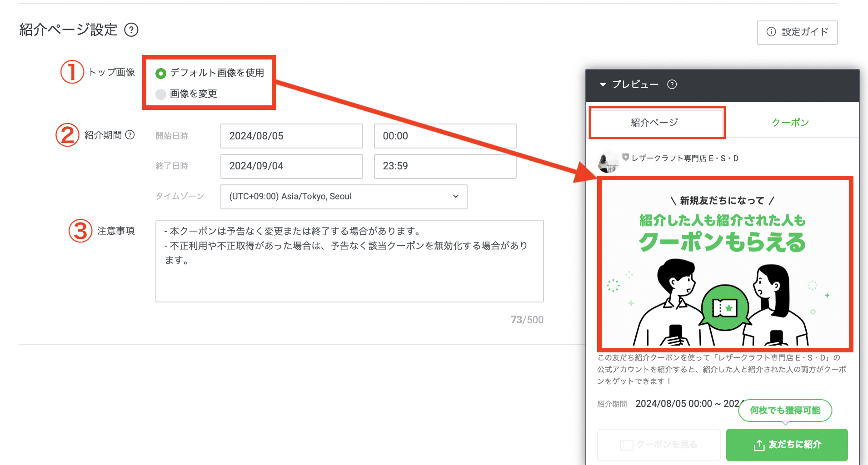This screenshot has width=868, height=465.
Task: Click help icon next to プレビュー title
Action: point(672,84)
